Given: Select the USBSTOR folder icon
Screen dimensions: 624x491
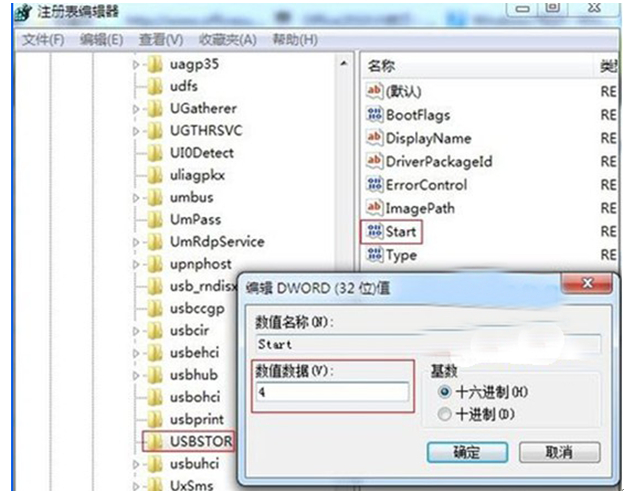Looking at the screenshot, I should point(155,441).
